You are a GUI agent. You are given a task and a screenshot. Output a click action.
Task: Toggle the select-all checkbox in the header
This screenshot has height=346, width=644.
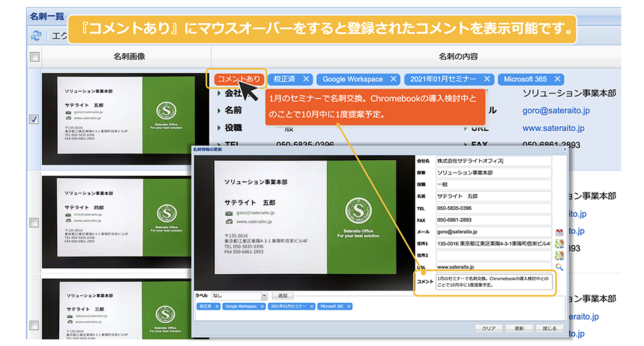pos(35,57)
